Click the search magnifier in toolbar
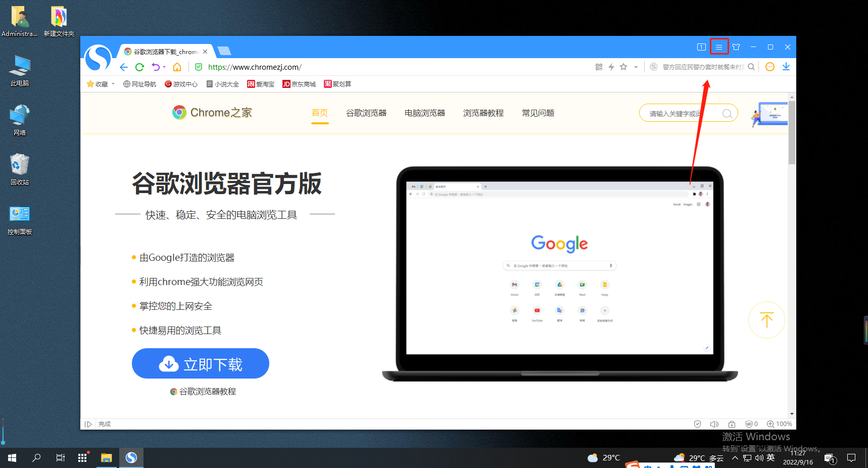Screen dimensions: 868x468 coord(751,67)
